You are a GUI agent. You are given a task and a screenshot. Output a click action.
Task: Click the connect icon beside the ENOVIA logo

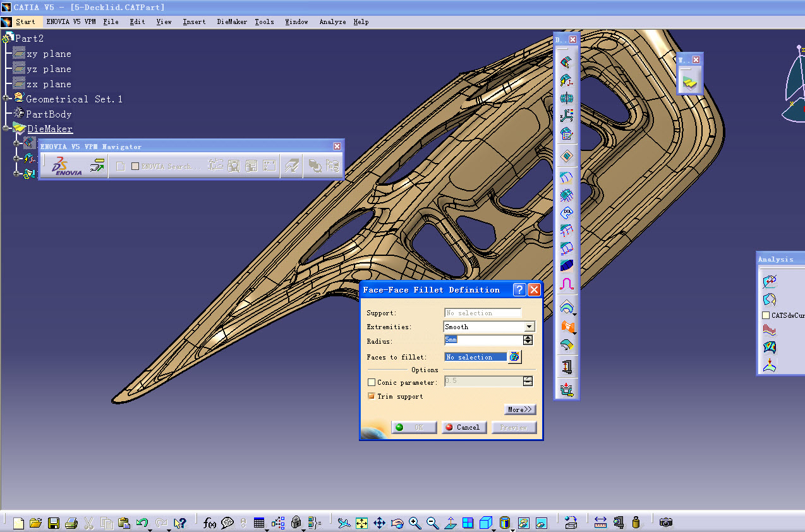pyautogui.click(x=97, y=166)
